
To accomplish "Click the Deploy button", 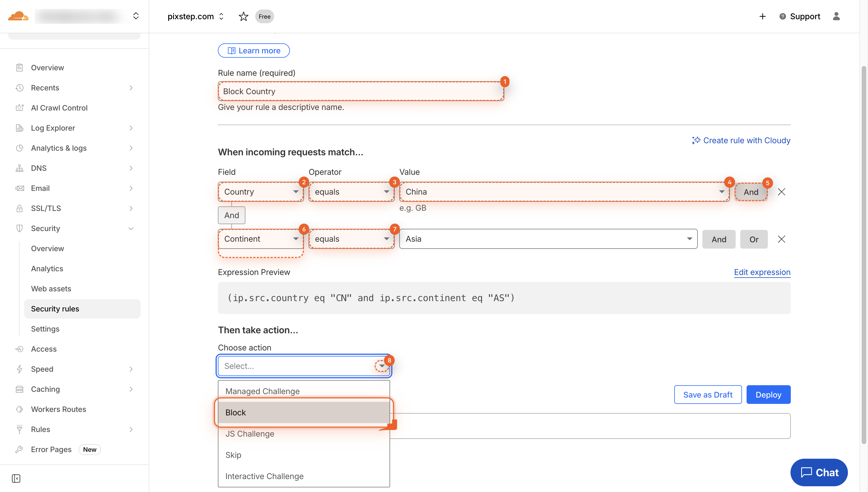I will point(768,394).
